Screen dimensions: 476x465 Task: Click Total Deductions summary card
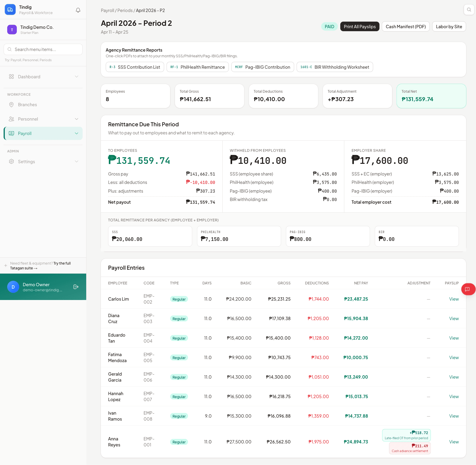(283, 96)
